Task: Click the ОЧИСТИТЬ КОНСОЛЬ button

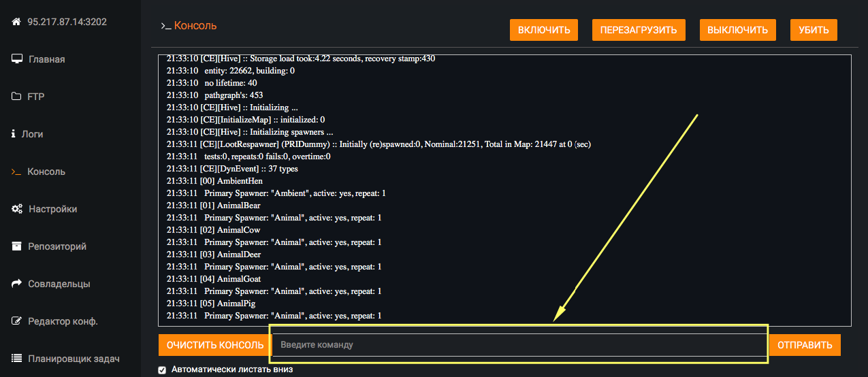Action: (x=214, y=345)
